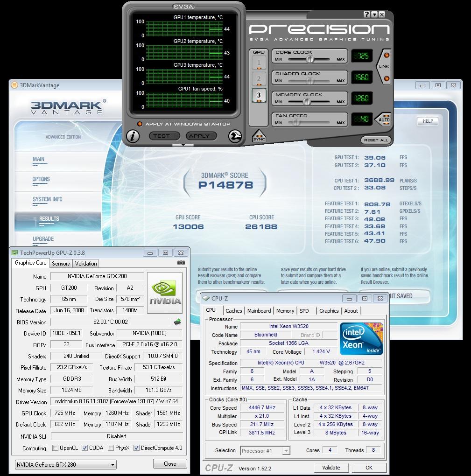Open CPU-Z SPD tab

[304, 311]
